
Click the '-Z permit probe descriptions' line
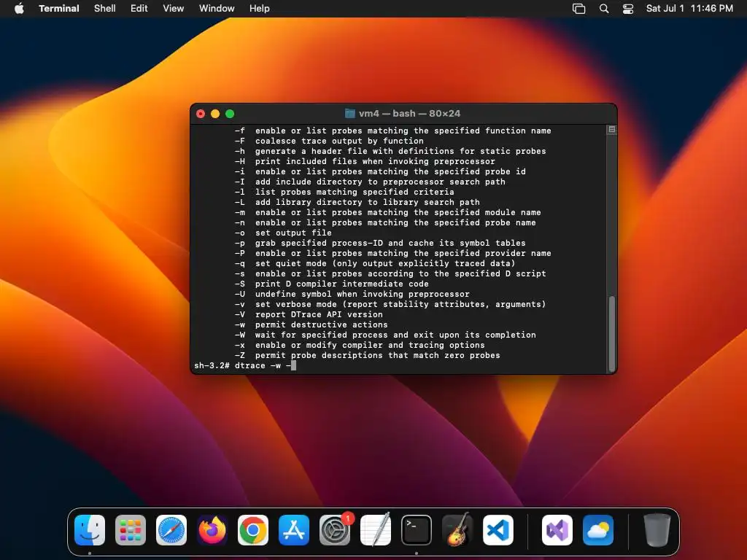(368, 355)
